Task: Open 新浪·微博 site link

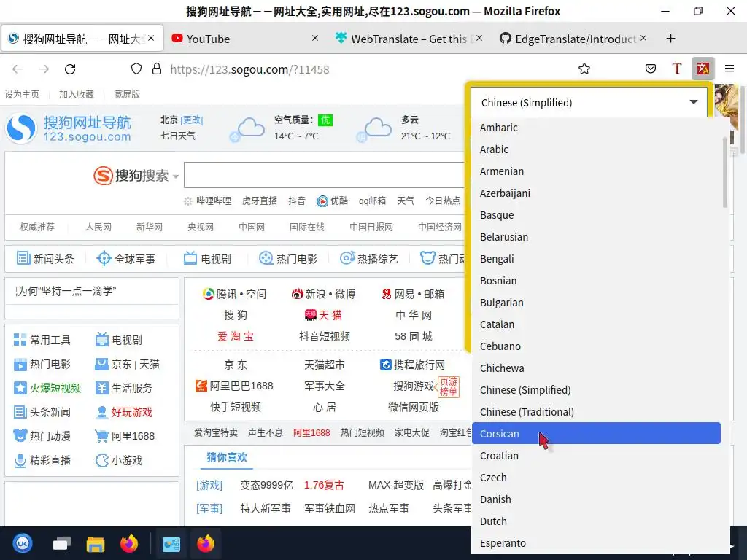Action: click(x=323, y=294)
